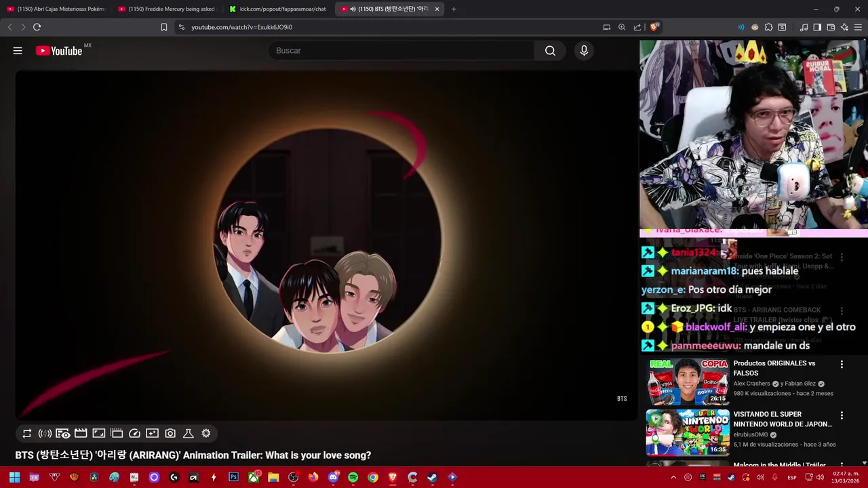Toggle the loop video button below player
This screenshot has height=488, width=868.
point(27,434)
